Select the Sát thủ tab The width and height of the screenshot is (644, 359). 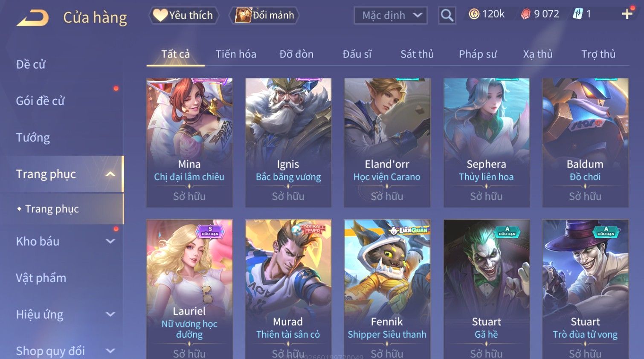click(x=417, y=54)
